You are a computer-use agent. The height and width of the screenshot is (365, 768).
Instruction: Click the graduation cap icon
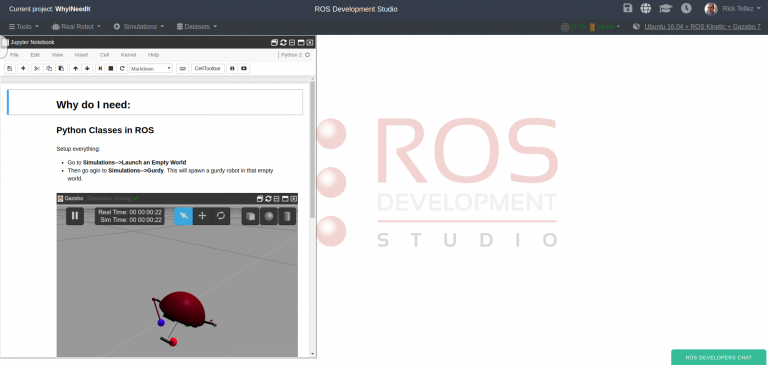(x=666, y=8)
